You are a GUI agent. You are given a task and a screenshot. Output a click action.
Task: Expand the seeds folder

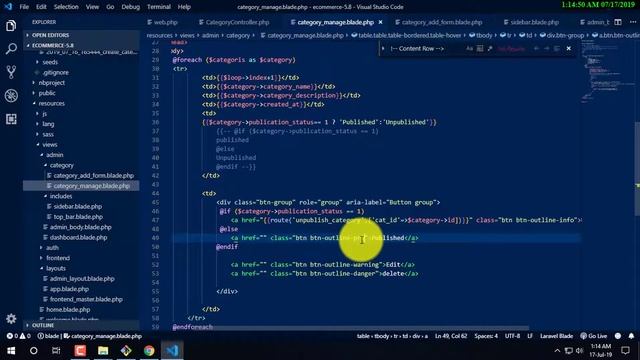pos(50,62)
